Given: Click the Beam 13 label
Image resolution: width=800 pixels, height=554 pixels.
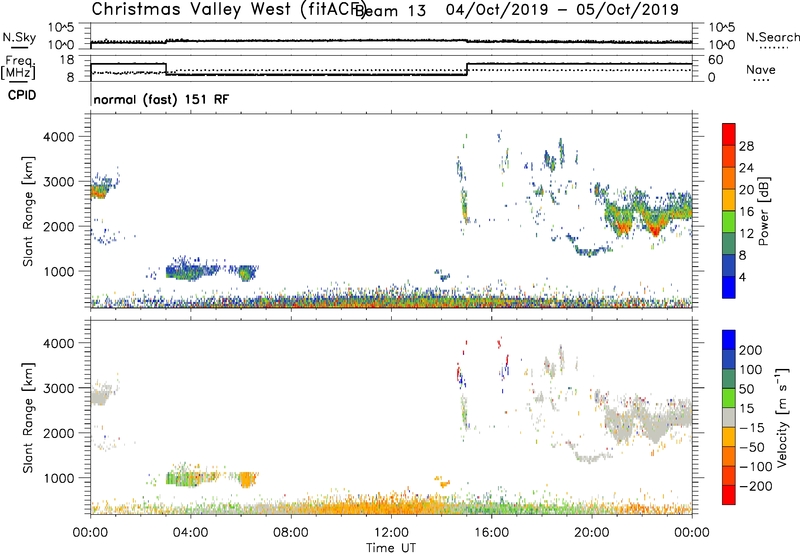Looking at the screenshot, I should tap(390, 11).
